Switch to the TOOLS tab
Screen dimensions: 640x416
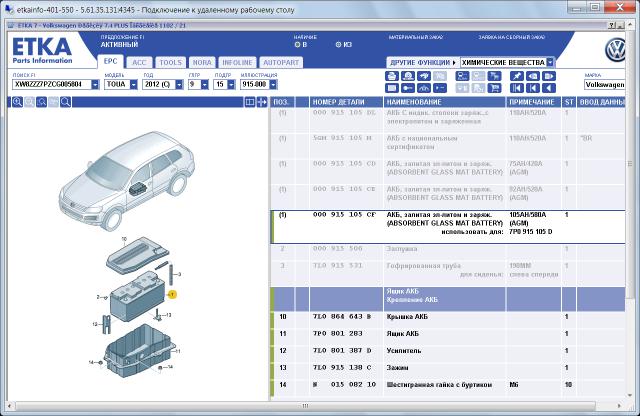coord(171,62)
